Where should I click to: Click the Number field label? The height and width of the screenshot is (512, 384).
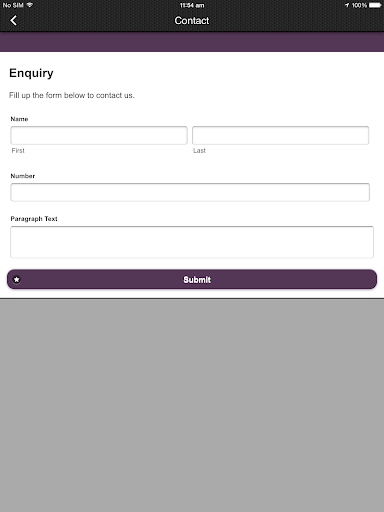23,176
